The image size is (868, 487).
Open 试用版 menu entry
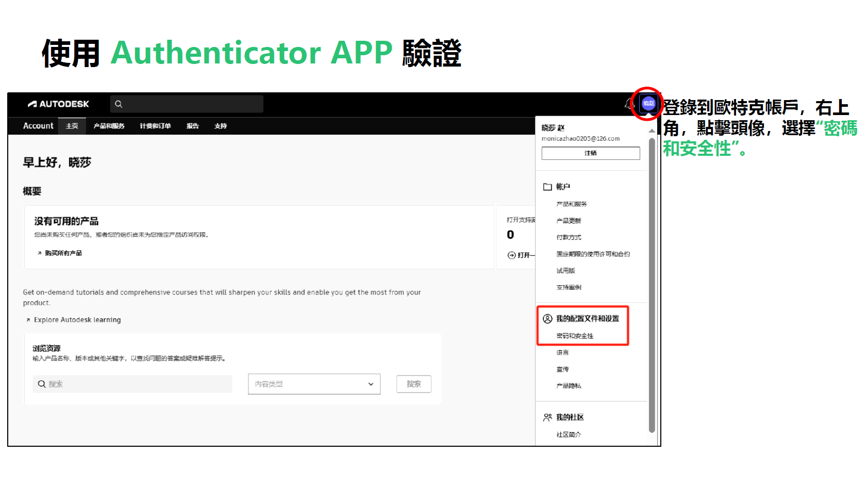(x=565, y=271)
